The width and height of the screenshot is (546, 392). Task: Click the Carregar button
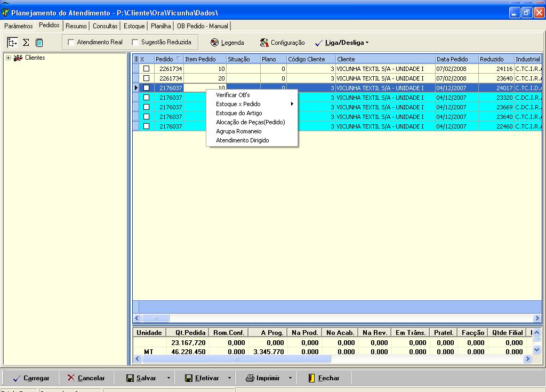coord(31,378)
